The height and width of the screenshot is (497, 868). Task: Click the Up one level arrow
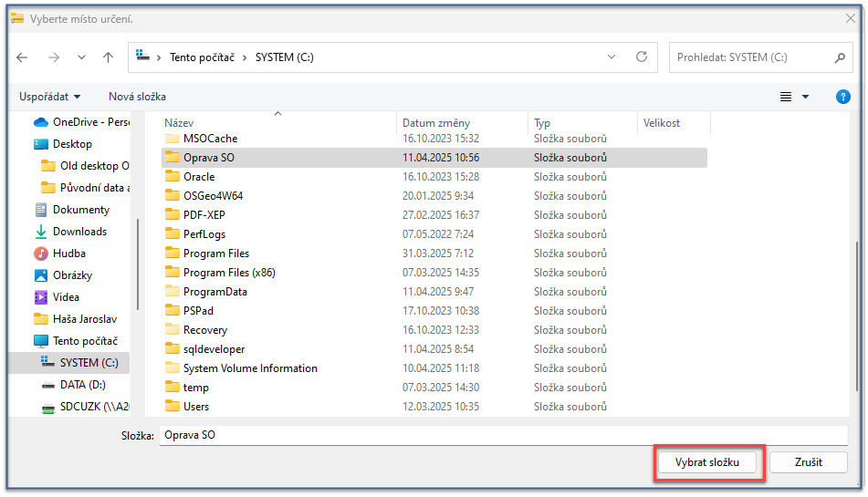coord(108,57)
